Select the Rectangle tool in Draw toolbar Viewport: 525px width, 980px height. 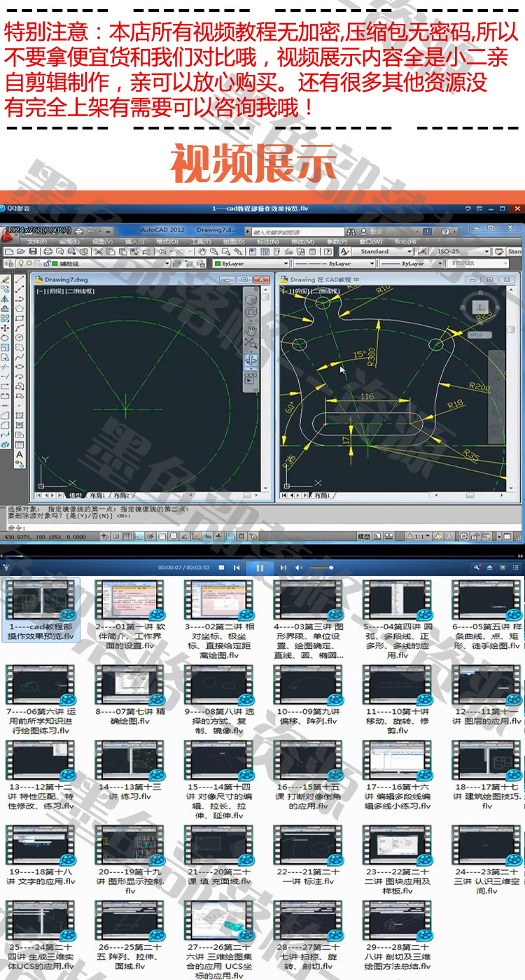click(20, 318)
